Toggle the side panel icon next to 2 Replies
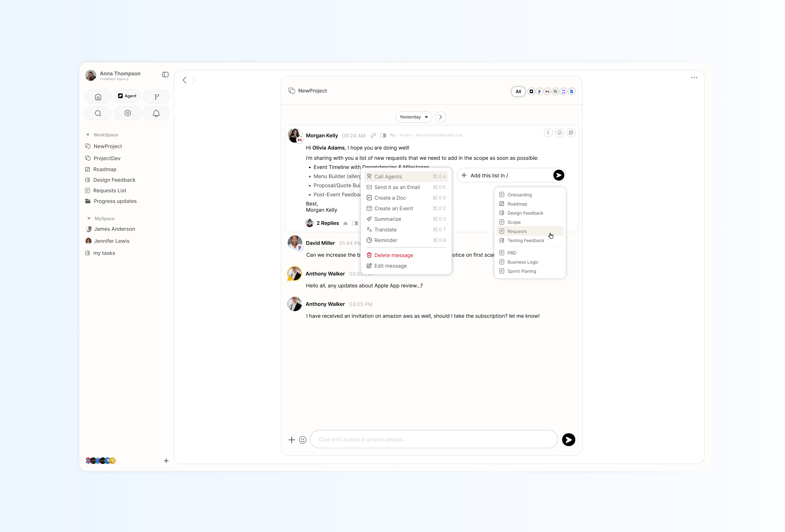Image resolution: width=785 pixels, height=532 pixels. pos(355,223)
